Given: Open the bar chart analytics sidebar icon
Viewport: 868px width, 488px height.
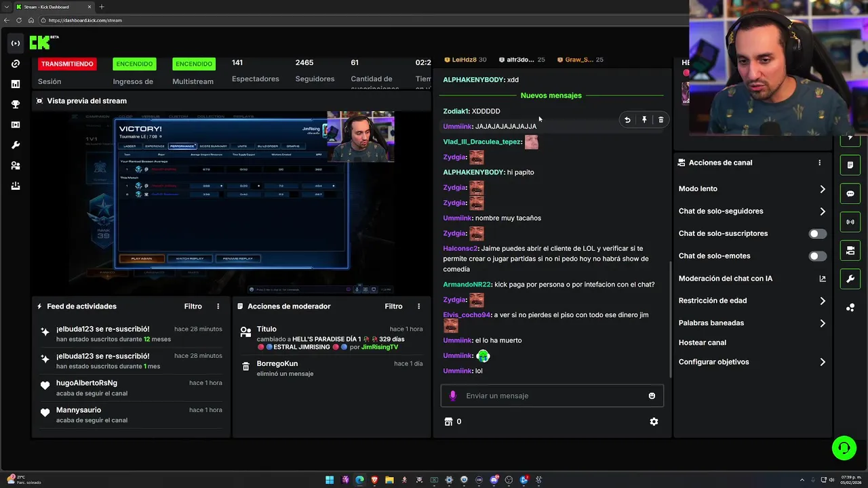Looking at the screenshot, I should (16, 84).
